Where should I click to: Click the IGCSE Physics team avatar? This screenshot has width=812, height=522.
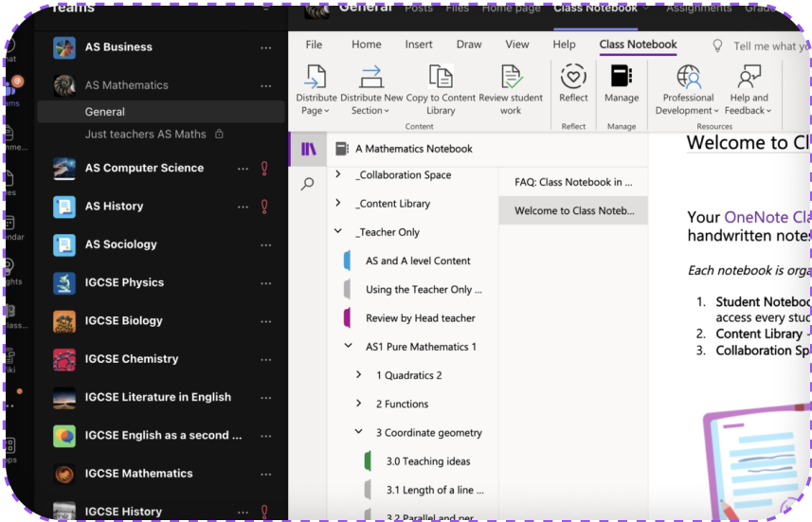pos(64,282)
